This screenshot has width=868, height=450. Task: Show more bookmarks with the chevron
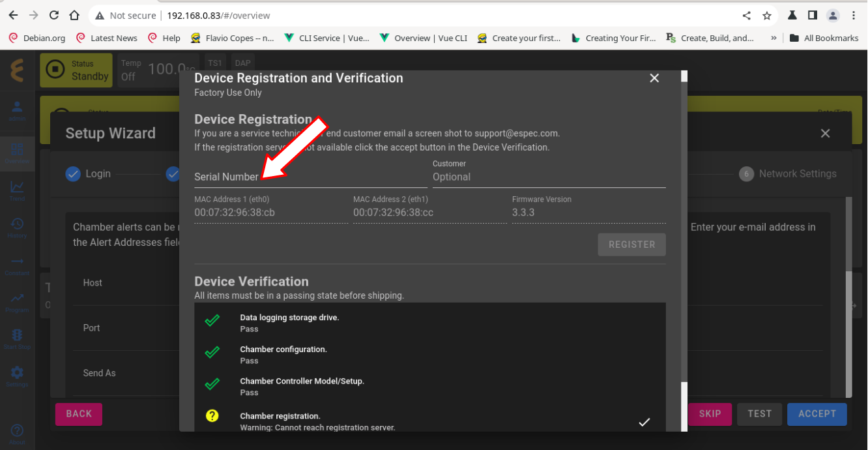coord(774,38)
